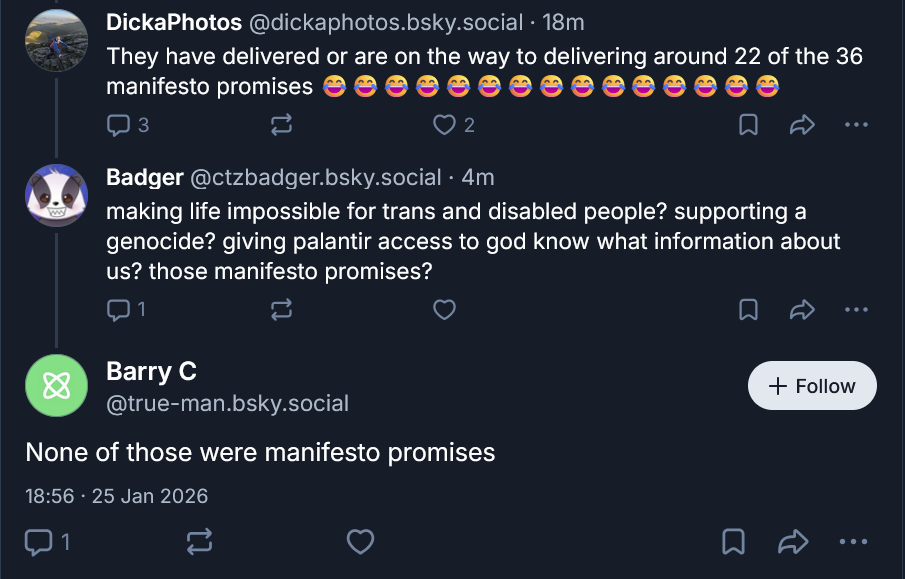Screen dimensions: 905x579
Task: Reply to Barry C's post
Action: coord(38,542)
